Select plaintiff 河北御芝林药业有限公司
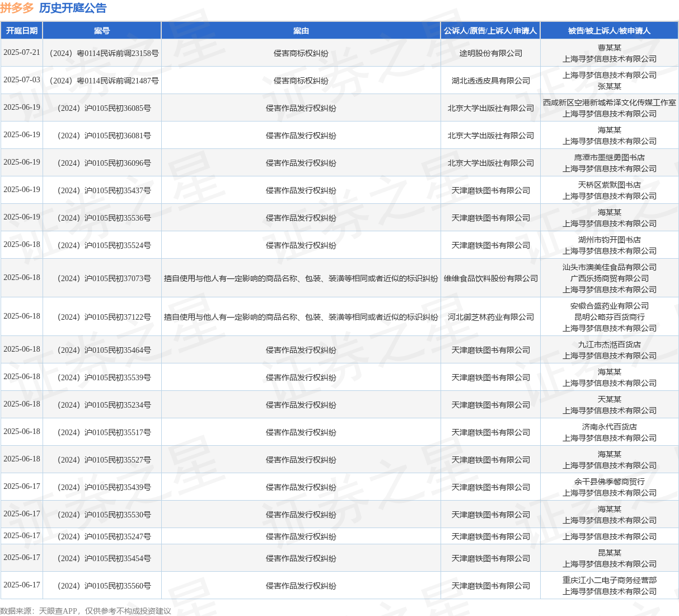This screenshot has width=679, height=616. 491,317
